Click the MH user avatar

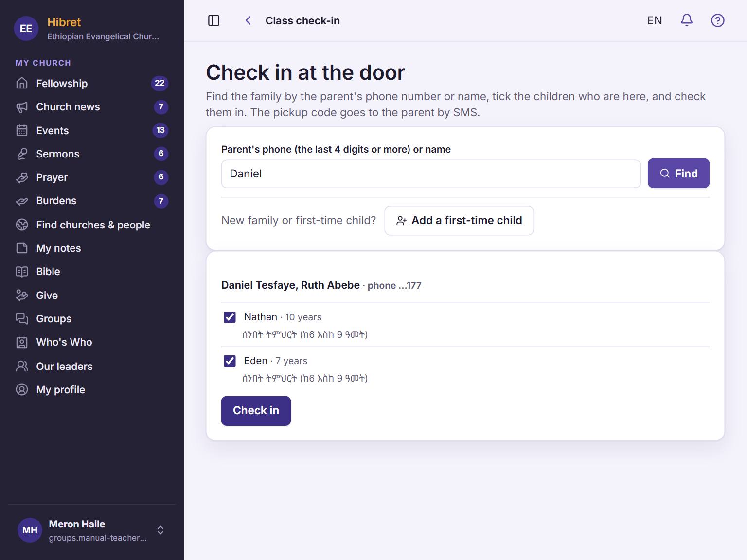[x=30, y=530]
